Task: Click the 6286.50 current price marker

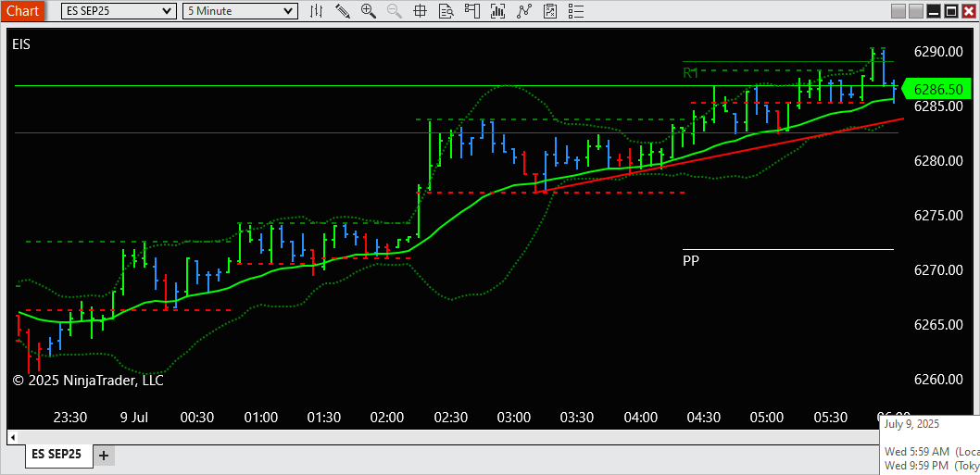Action: pyautogui.click(x=936, y=90)
